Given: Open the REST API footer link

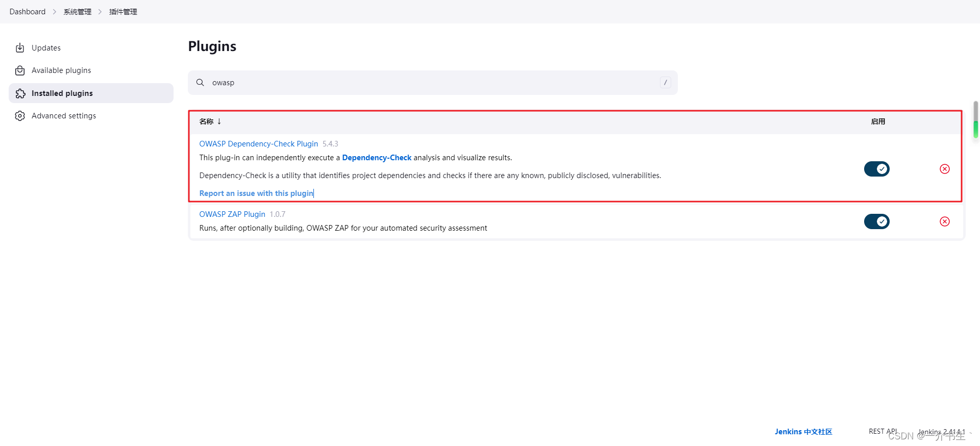Looking at the screenshot, I should click(883, 432).
